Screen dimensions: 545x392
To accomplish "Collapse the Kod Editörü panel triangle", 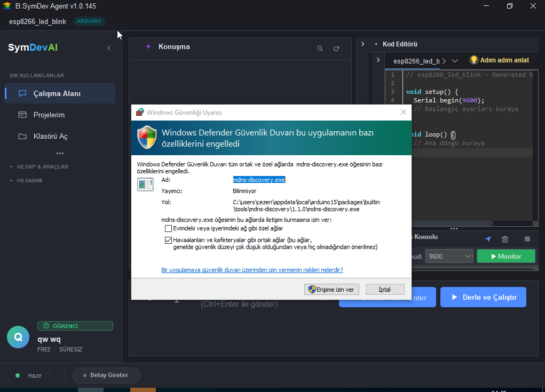I will 376,44.
